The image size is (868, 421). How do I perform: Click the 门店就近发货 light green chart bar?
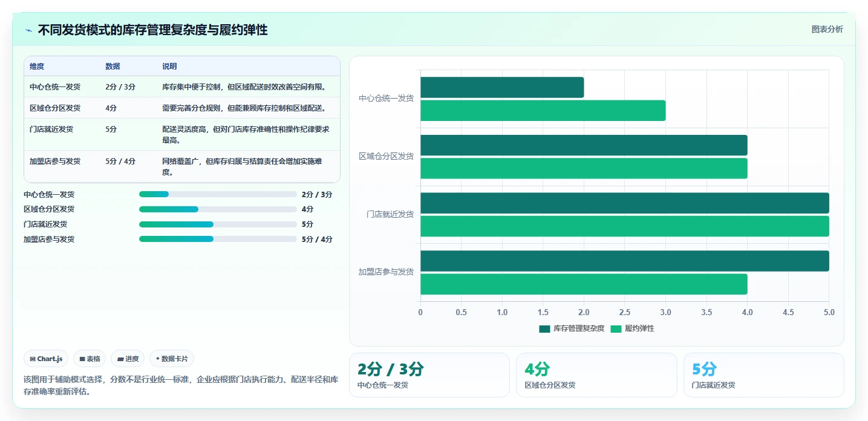pyautogui.click(x=625, y=226)
